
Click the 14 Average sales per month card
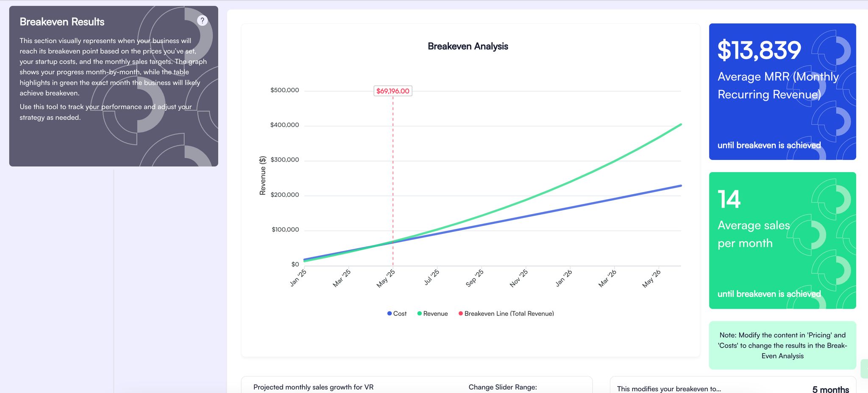click(x=782, y=240)
